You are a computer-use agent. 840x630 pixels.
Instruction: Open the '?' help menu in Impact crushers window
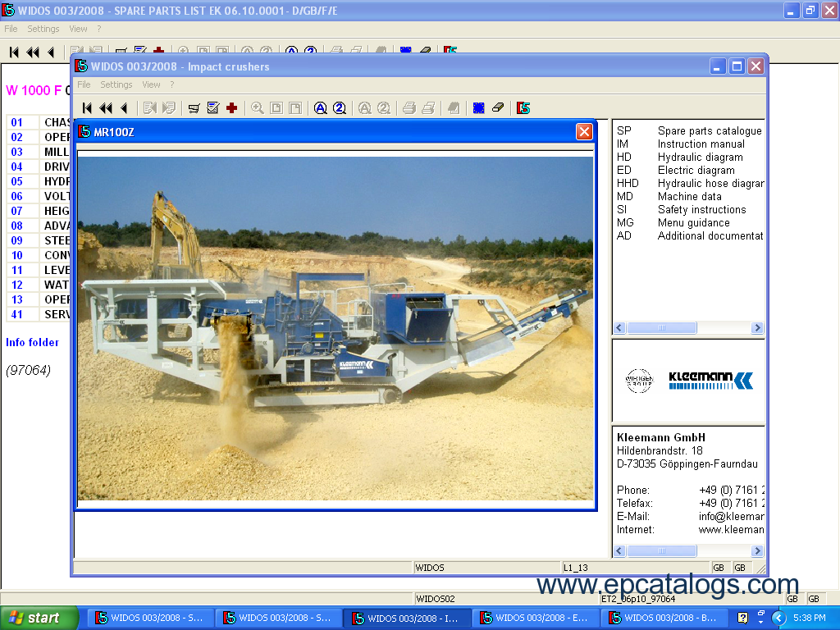click(x=172, y=84)
